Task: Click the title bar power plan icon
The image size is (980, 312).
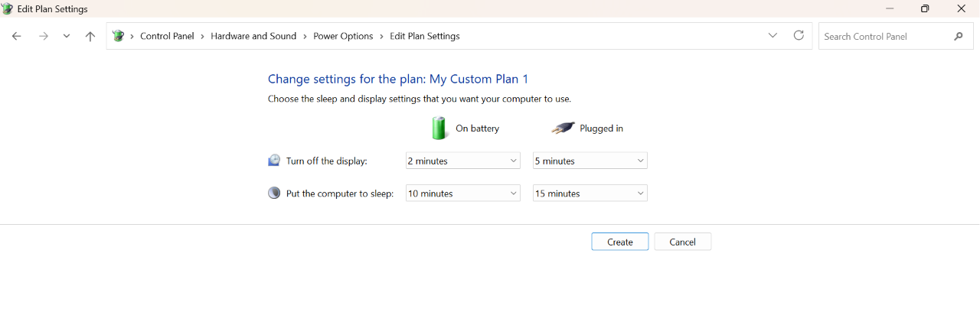Action: tap(8, 8)
